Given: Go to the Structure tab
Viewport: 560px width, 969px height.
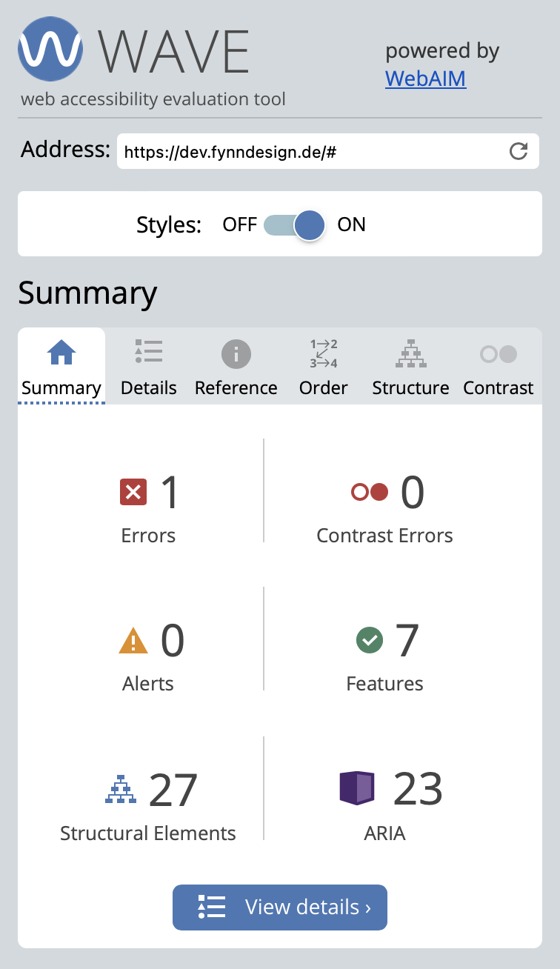Looking at the screenshot, I should coord(410,367).
